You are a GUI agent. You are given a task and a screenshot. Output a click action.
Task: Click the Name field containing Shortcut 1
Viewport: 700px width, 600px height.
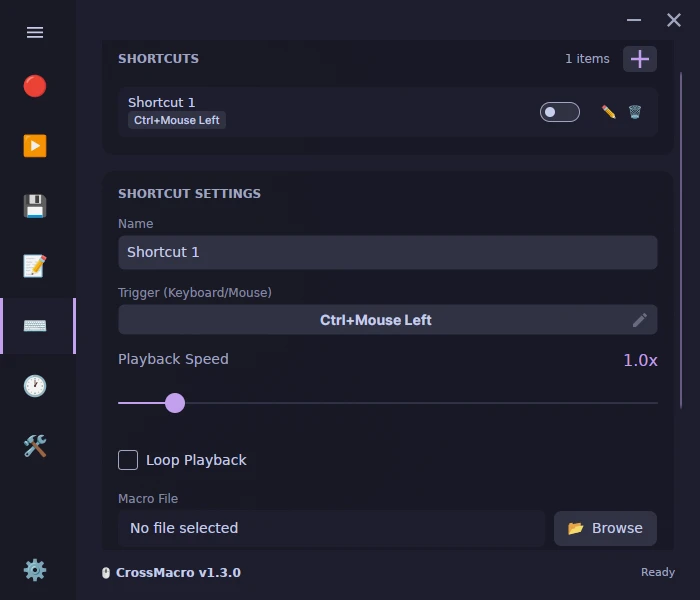click(x=388, y=253)
